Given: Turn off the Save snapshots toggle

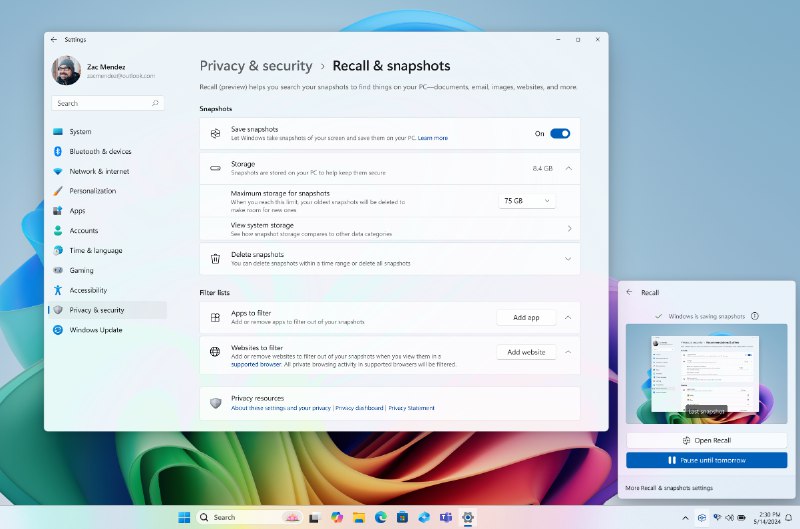Looking at the screenshot, I should [x=560, y=134].
